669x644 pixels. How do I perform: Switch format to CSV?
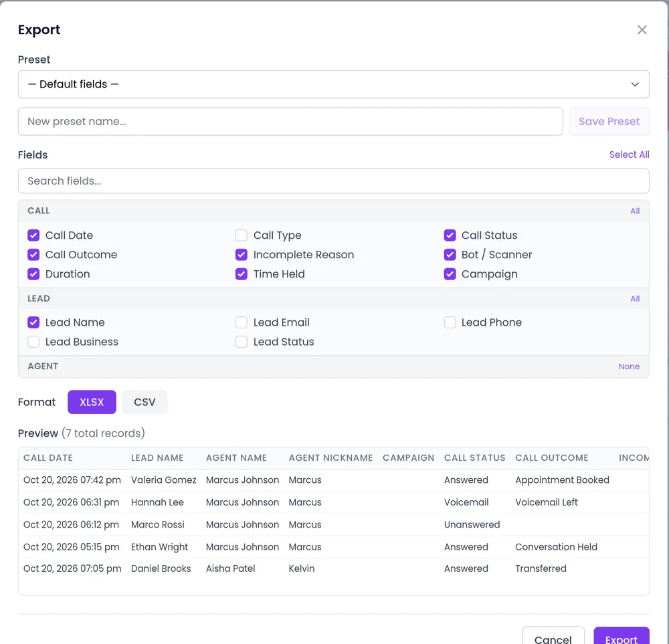145,402
